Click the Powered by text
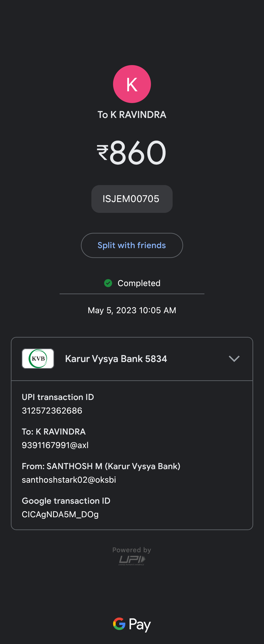Screen dimensions: 264x644 point(132,550)
